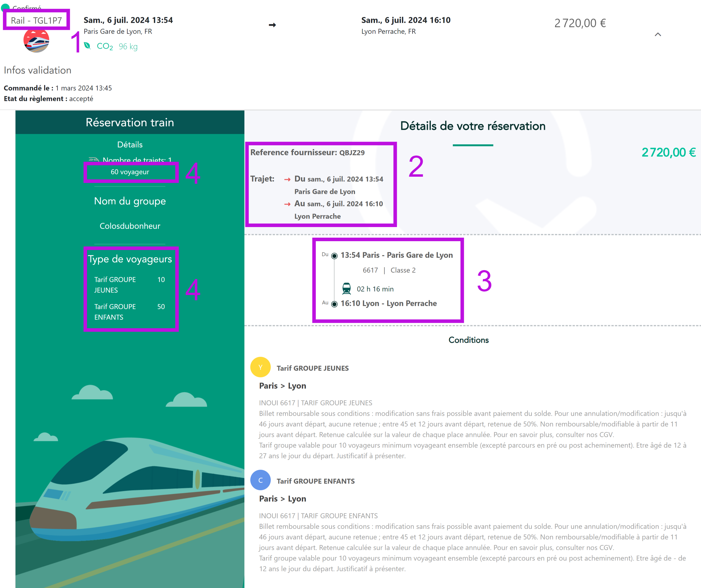Click Trajet Au sam., 6 juil. 2024 16:10

pyautogui.click(x=339, y=204)
